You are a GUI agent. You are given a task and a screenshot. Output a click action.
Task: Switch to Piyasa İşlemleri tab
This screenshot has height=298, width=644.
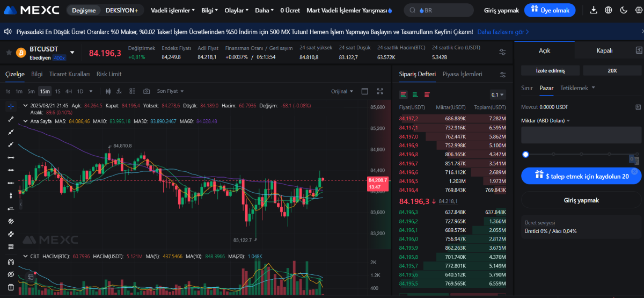click(462, 74)
